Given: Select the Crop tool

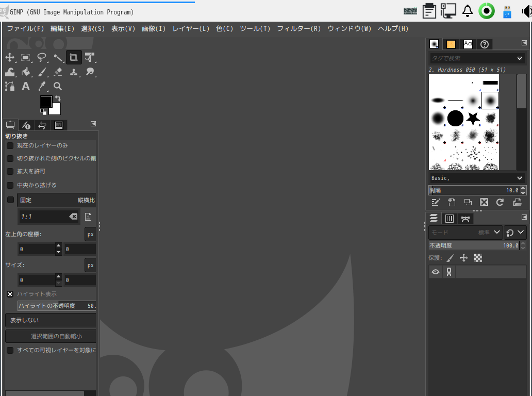Looking at the screenshot, I should coord(74,57).
